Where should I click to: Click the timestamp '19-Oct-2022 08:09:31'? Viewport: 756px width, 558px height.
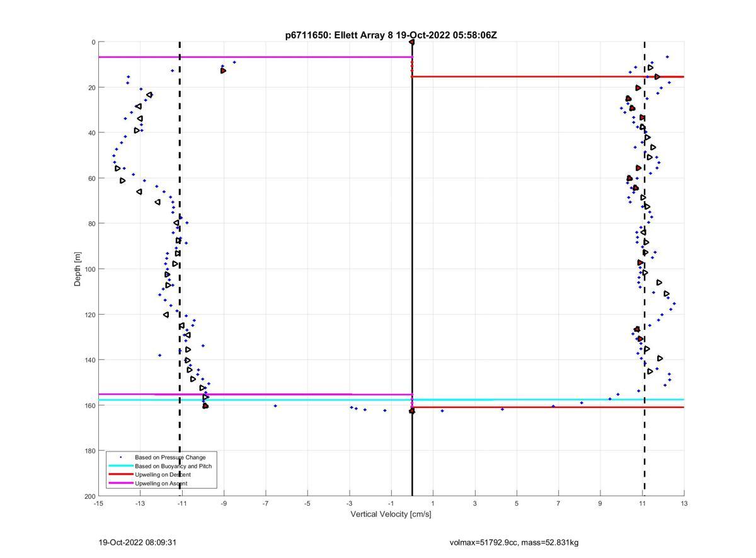click(x=137, y=542)
